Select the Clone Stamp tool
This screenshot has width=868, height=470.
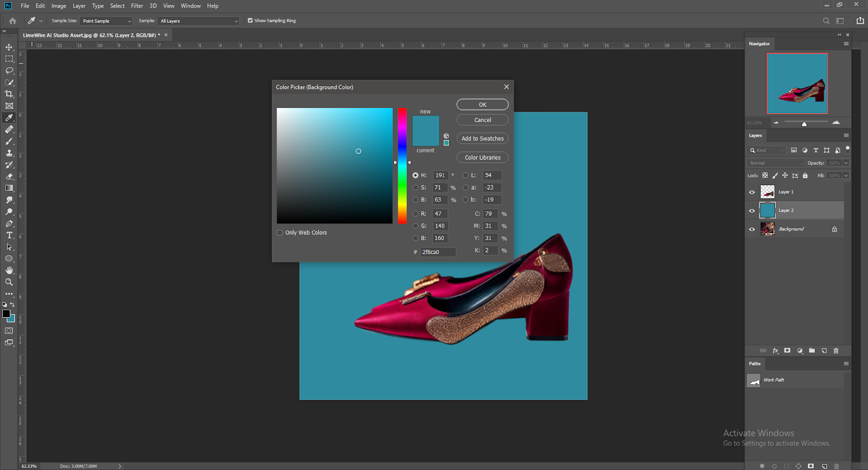click(9, 153)
